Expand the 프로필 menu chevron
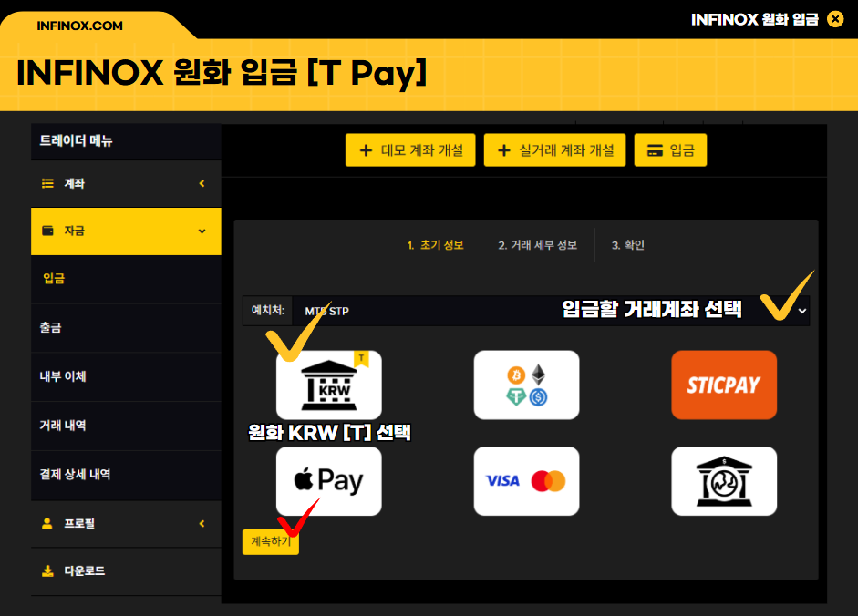858x616 pixels. coord(202,524)
